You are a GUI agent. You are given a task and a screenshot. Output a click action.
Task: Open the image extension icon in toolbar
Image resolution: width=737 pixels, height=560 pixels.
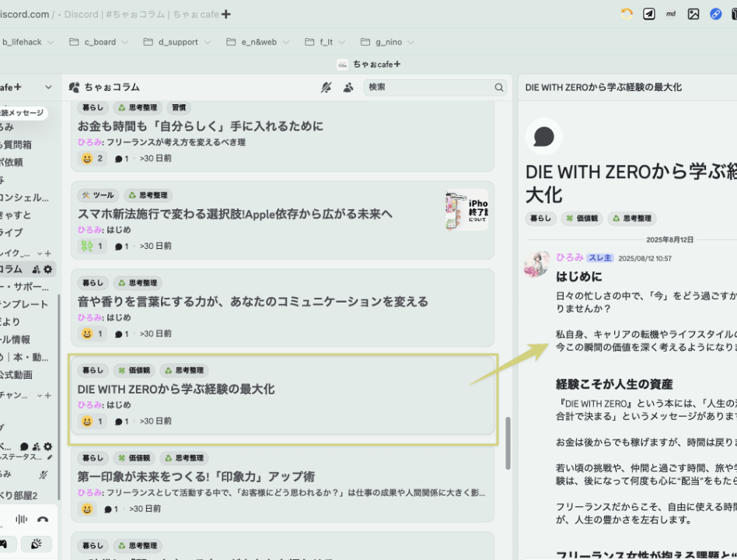(x=693, y=14)
